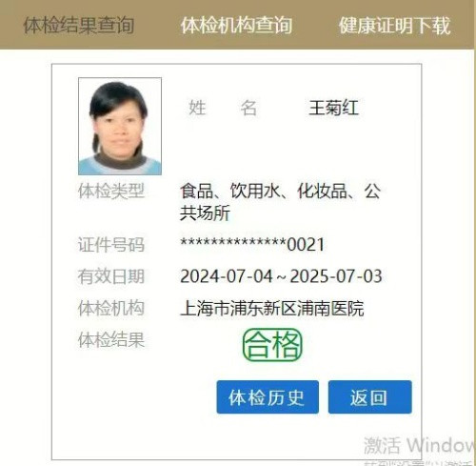Click the blue 返回 button
This screenshot has height=466, width=476.
click(370, 397)
